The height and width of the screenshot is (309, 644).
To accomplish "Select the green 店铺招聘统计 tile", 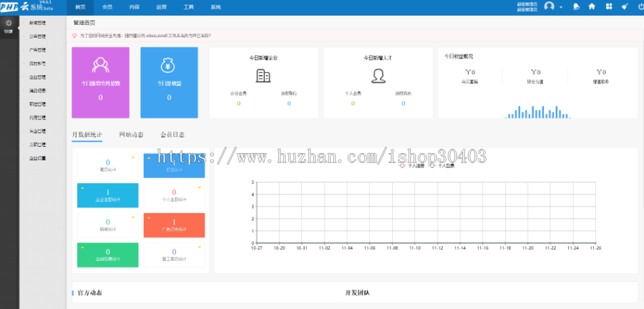I will click(107, 255).
